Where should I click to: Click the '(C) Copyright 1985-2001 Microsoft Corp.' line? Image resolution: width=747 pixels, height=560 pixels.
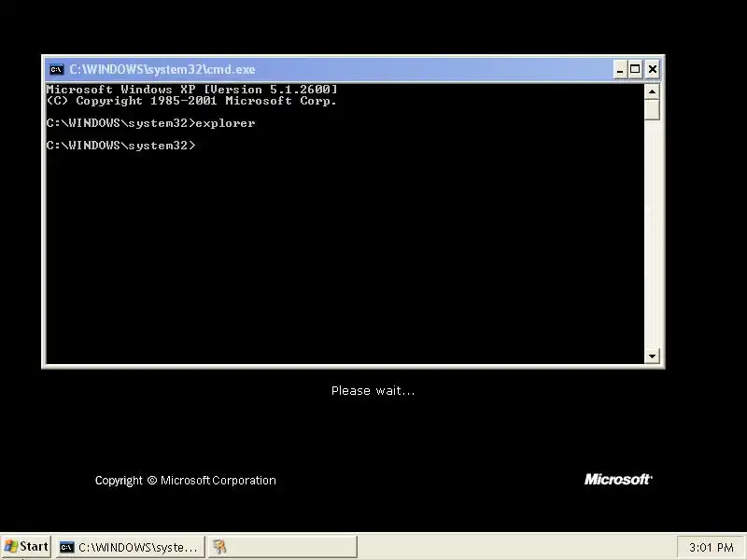tap(191, 101)
